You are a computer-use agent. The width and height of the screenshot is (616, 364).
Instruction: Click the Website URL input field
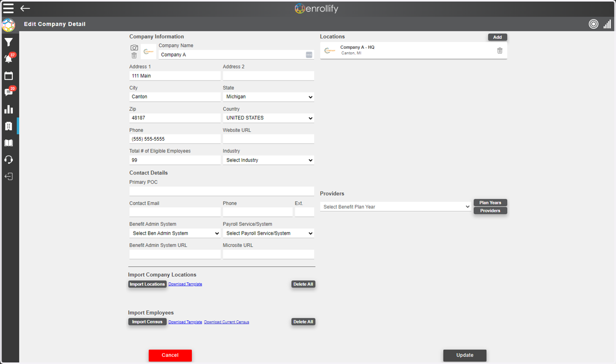268,139
